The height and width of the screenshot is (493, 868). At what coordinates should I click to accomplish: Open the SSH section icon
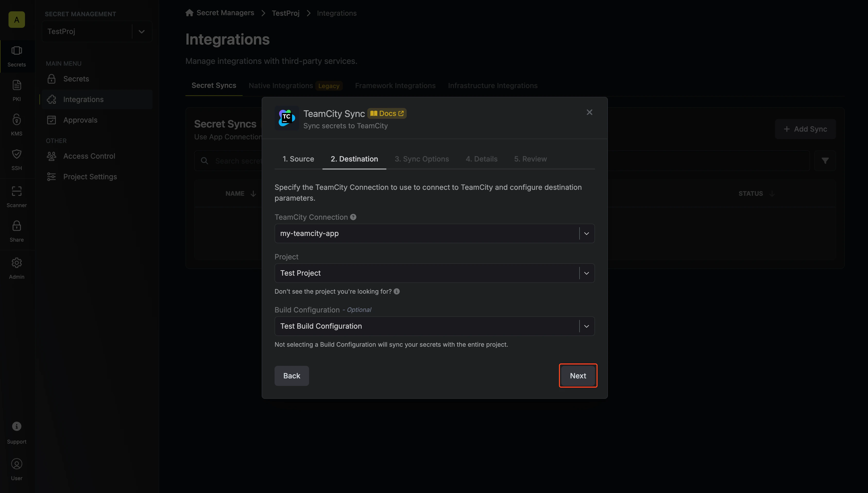click(16, 154)
